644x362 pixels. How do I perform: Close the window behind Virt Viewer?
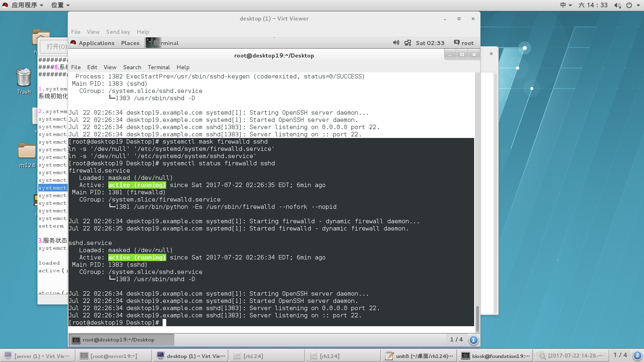pos(491,53)
